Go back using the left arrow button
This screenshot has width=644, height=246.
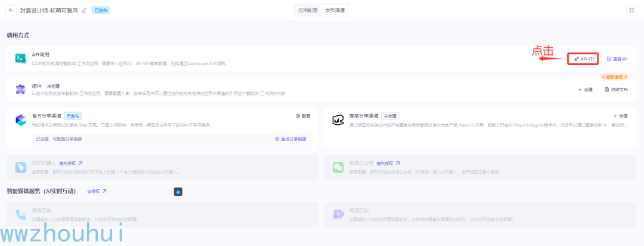(11, 10)
